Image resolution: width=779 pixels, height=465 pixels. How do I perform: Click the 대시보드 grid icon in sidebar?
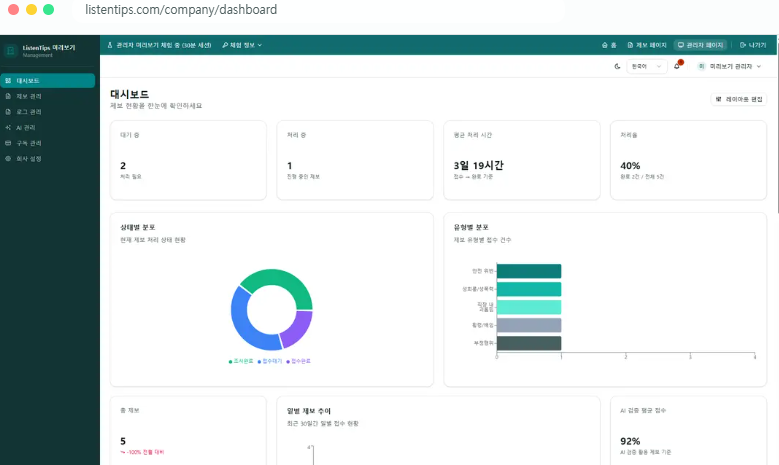tap(8, 80)
